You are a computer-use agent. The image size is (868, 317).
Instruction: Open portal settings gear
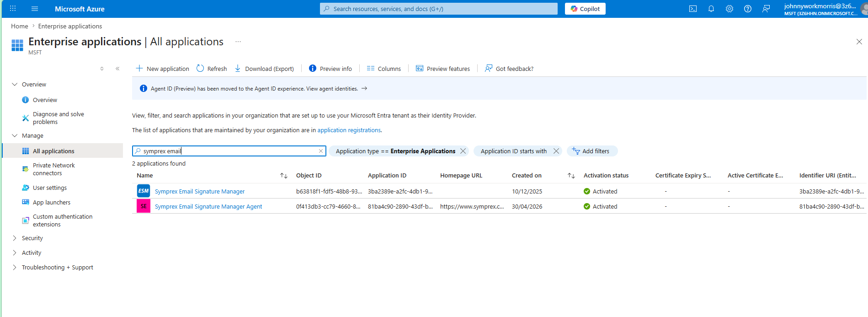[730, 9]
